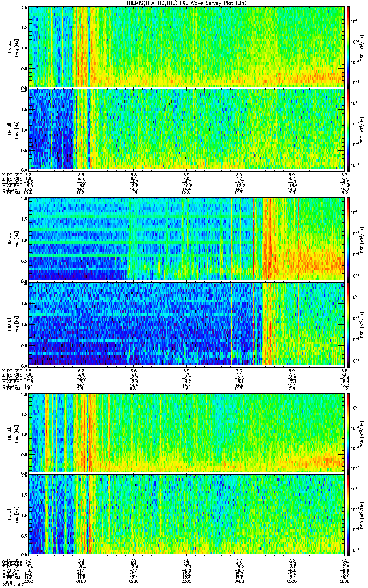
Task: Click the 'THA B⊥ freq [Hz]' axis label
Action: click(12, 47)
